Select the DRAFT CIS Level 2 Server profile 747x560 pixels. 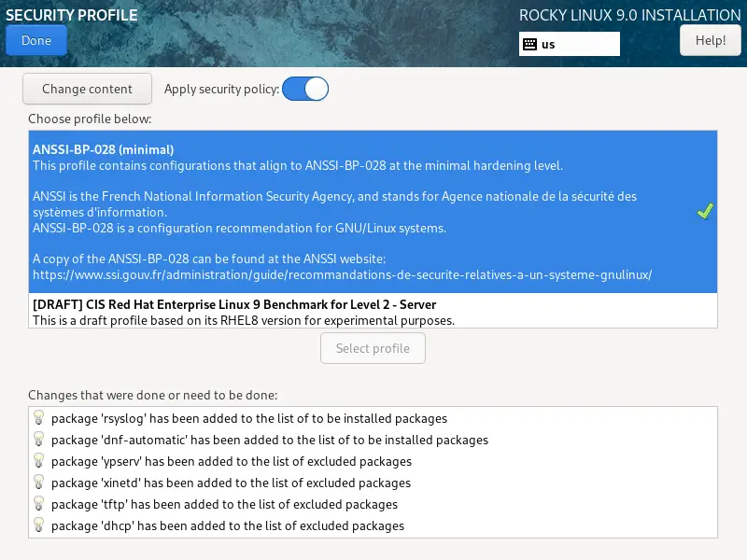click(373, 312)
